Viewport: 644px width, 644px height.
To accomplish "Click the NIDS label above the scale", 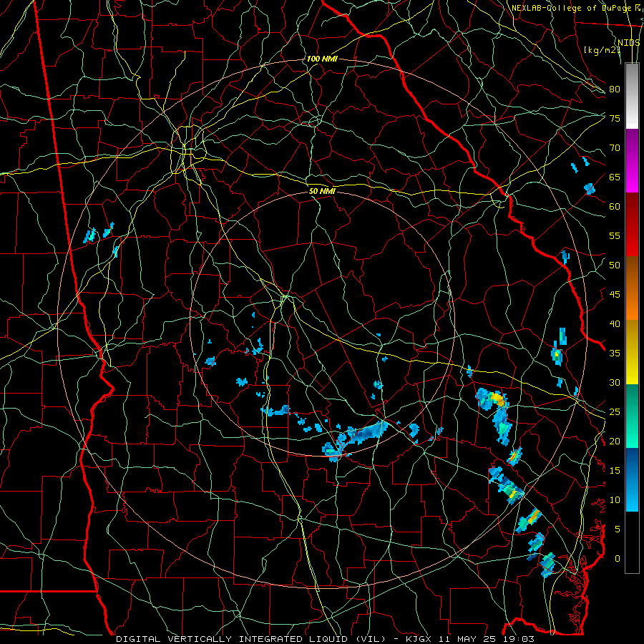I will coord(628,42).
